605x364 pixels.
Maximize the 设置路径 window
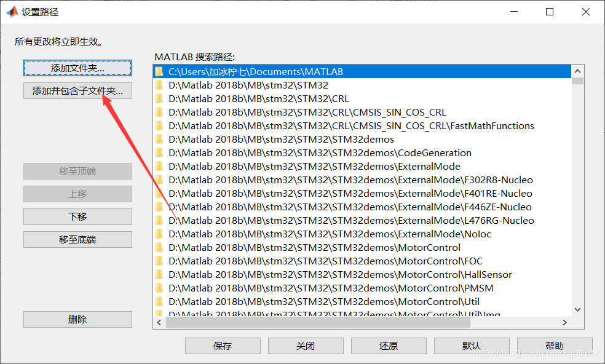click(x=550, y=12)
